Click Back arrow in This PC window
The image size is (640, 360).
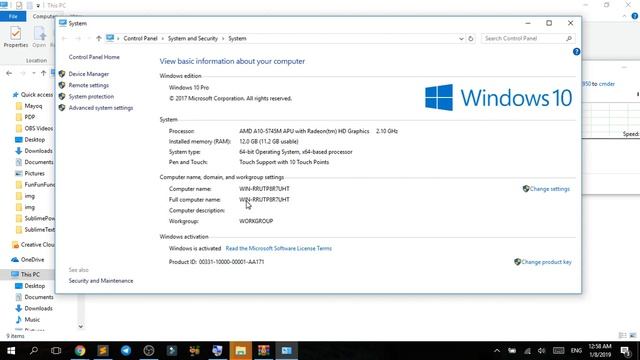coord(9,73)
